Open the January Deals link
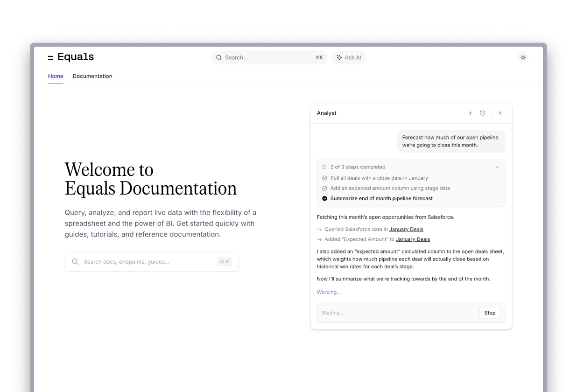577x392 pixels. pyautogui.click(x=406, y=229)
